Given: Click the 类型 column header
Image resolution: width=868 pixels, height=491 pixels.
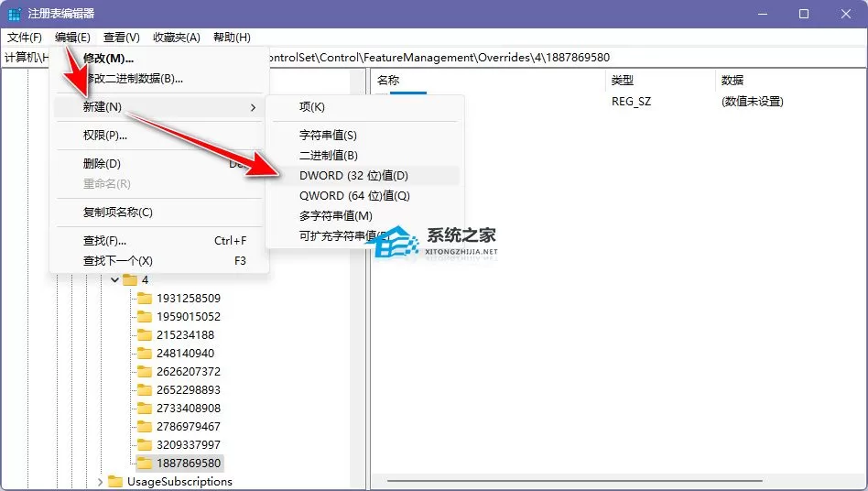Looking at the screenshot, I should [623, 81].
